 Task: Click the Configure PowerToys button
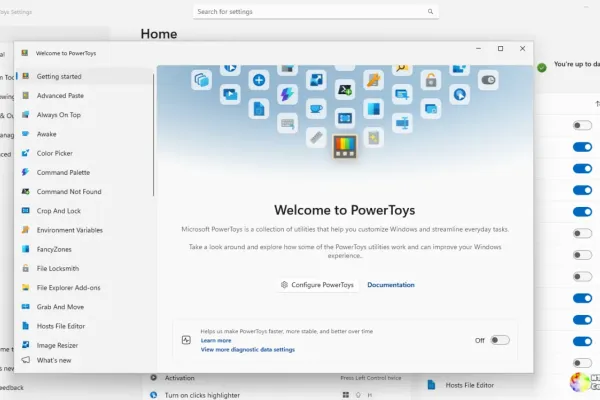click(x=317, y=285)
